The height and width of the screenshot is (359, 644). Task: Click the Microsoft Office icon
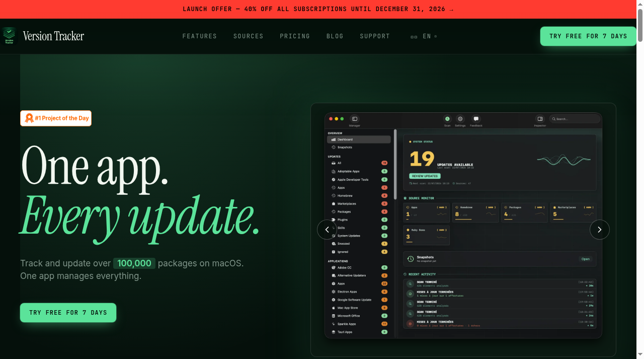[x=333, y=316]
